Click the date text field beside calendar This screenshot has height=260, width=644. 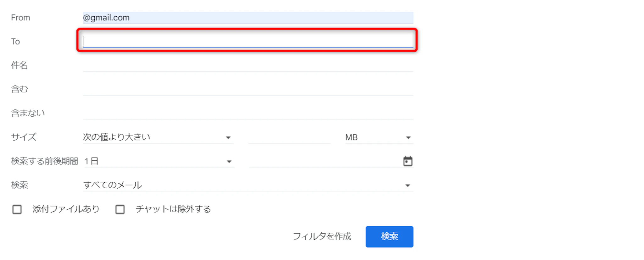324,161
